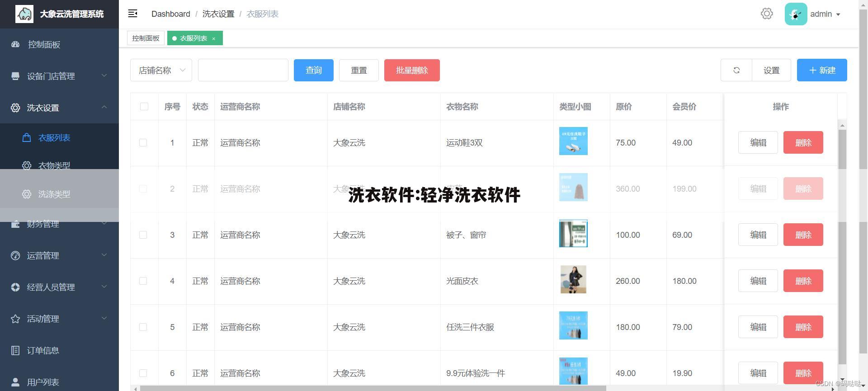Click the 洗衣设置 gear icon in sidebar
868x391 pixels.
(x=15, y=108)
